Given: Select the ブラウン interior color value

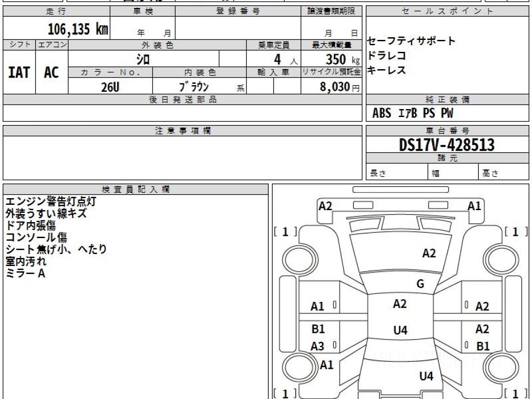Looking at the screenshot, I should (195, 86).
